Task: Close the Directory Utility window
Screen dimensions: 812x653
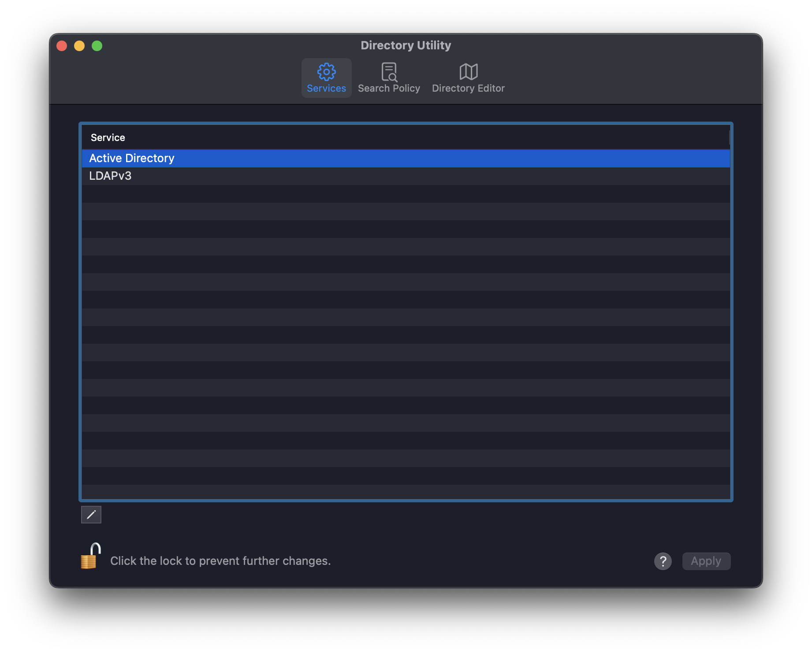Action: tap(62, 46)
